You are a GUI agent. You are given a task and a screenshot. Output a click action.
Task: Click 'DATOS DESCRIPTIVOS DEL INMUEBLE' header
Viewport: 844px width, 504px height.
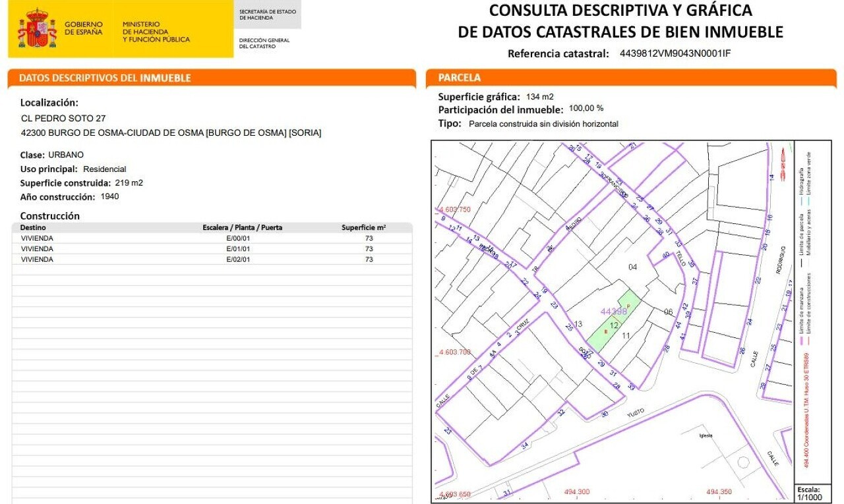105,78
